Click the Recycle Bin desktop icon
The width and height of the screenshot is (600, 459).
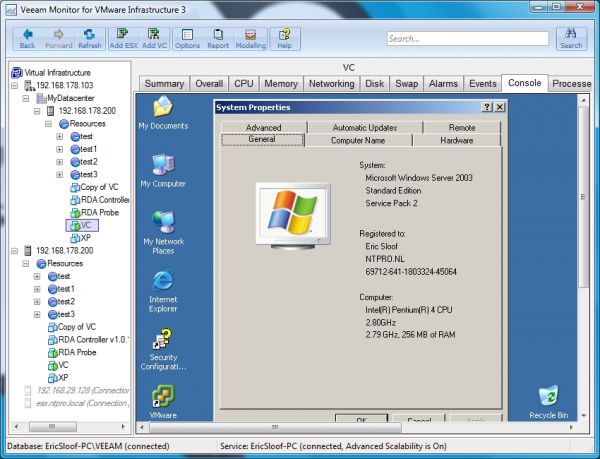pos(548,402)
